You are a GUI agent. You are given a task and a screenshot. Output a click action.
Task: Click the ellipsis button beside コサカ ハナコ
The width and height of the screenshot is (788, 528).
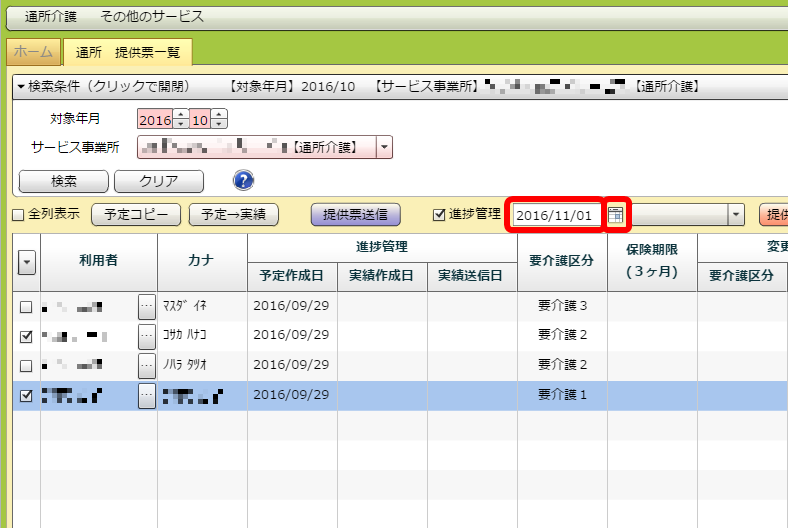(146, 336)
